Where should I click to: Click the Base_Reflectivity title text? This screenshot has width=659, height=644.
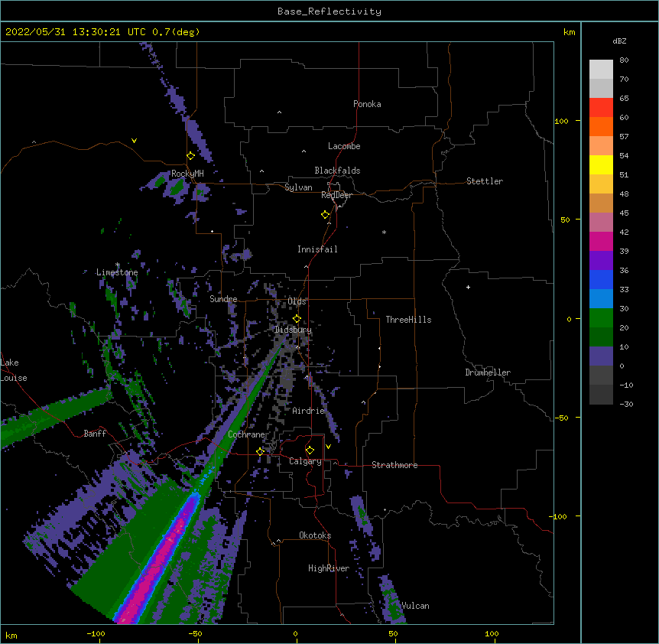(x=329, y=11)
